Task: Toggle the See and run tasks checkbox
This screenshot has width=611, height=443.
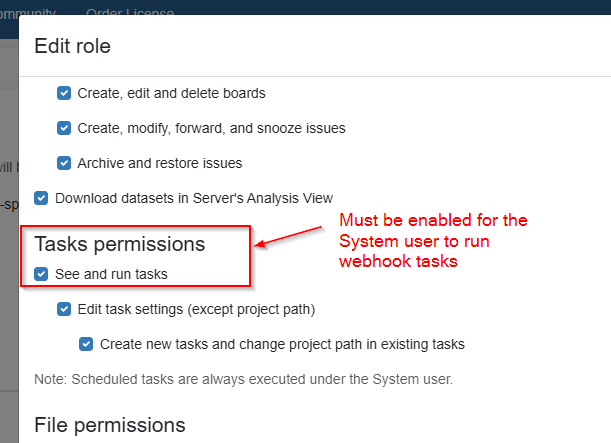Action: (x=41, y=273)
